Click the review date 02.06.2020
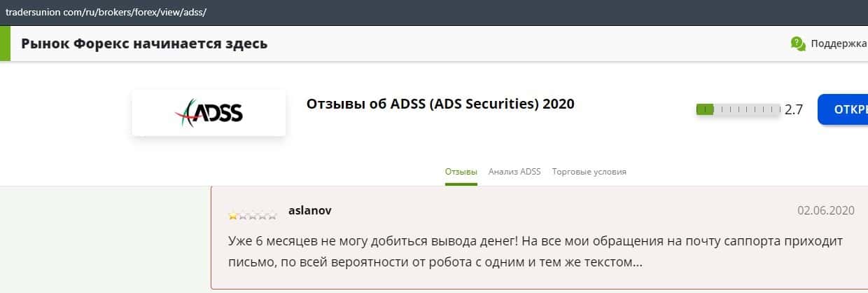Screen dimensions: 868x293 (x=826, y=210)
